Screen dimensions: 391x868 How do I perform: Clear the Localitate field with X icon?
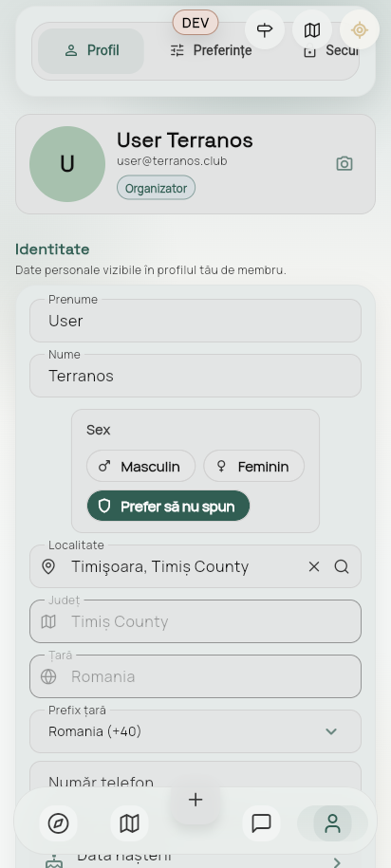(x=314, y=567)
